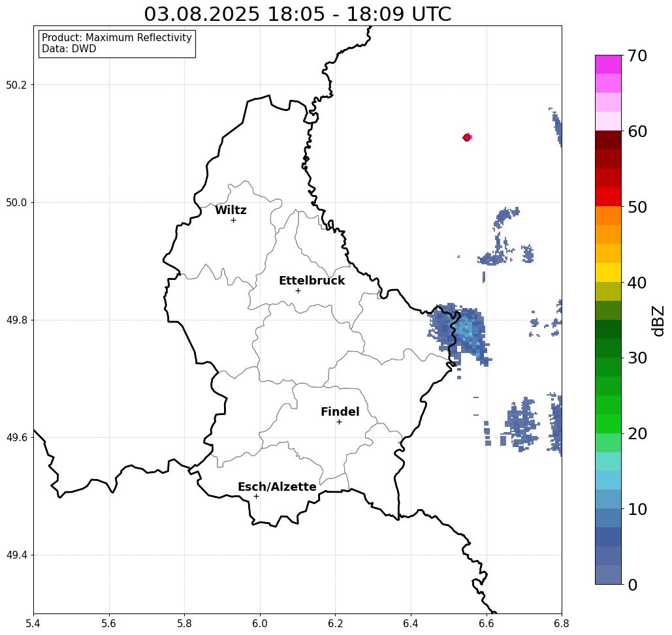Click the plus marker below Esch/Alzette
The width and height of the screenshot is (672, 635).
(256, 497)
